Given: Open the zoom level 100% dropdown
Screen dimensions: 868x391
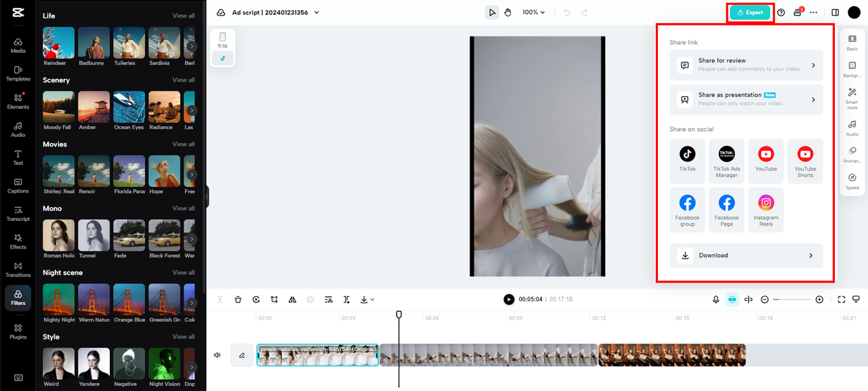Looking at the screenshot, I should coord(534,12).
